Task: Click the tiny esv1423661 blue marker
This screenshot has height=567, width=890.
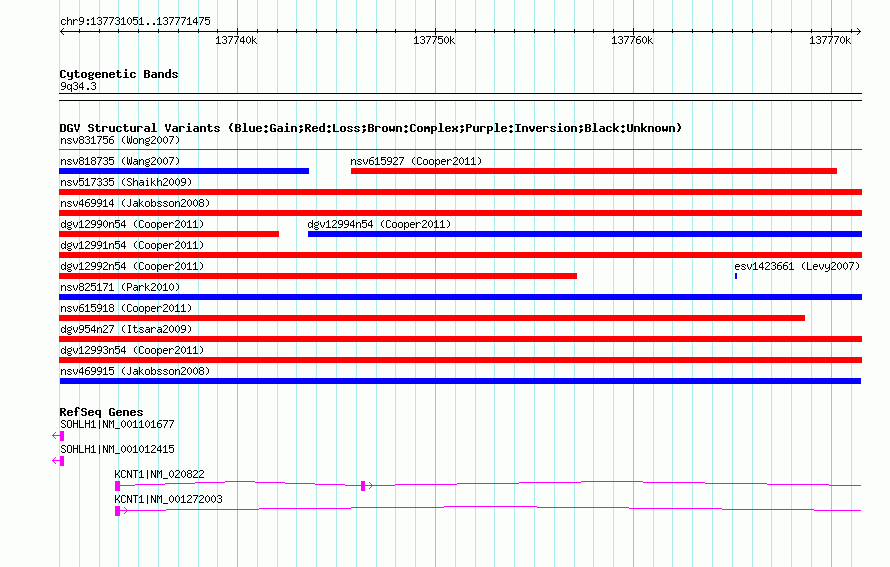Action: click(736, 276)
